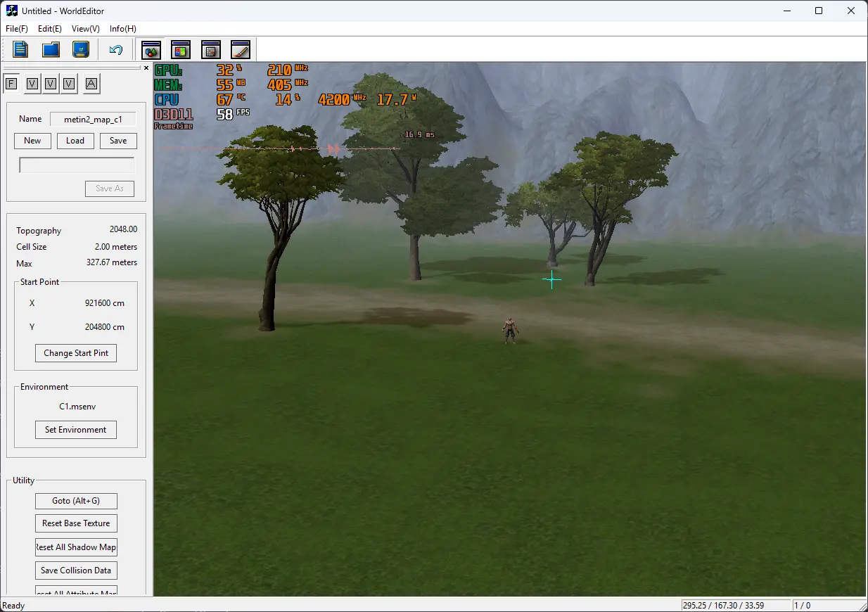This screenshot has width=868, height=612.
Task: Open the Info(H) menu
Action: point(123,29)
